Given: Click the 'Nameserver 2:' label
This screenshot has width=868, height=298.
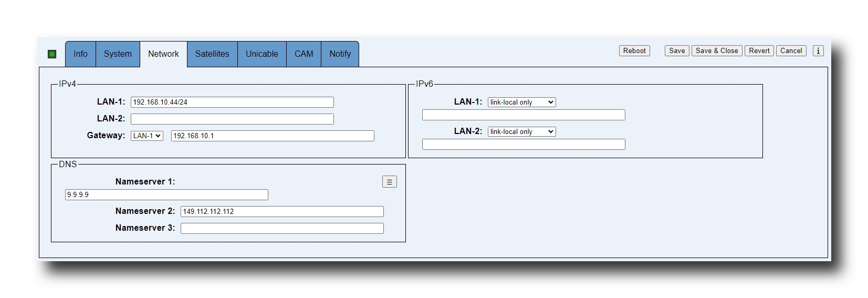Looking at the screenshot, I should coord(145,211).
